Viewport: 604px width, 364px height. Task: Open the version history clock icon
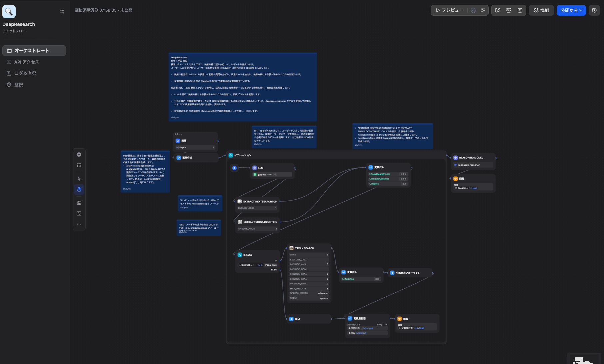pyautogui.click(x=594, y=10)
